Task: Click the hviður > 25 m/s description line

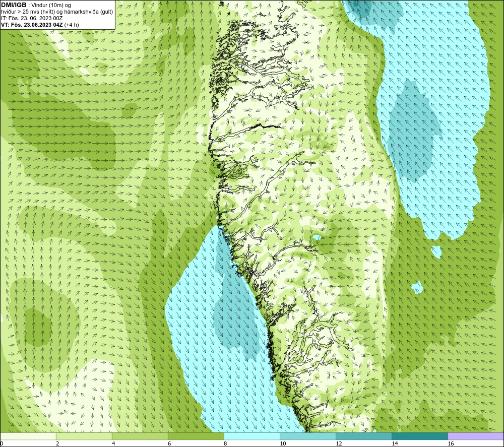Action: pos(57,12)
